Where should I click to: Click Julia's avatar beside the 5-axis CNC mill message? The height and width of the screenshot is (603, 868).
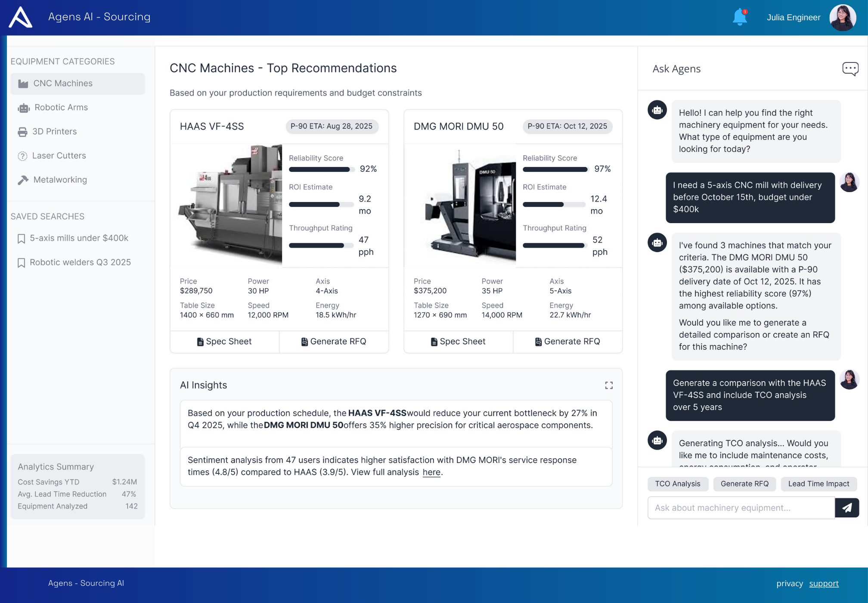pos(849,182)
